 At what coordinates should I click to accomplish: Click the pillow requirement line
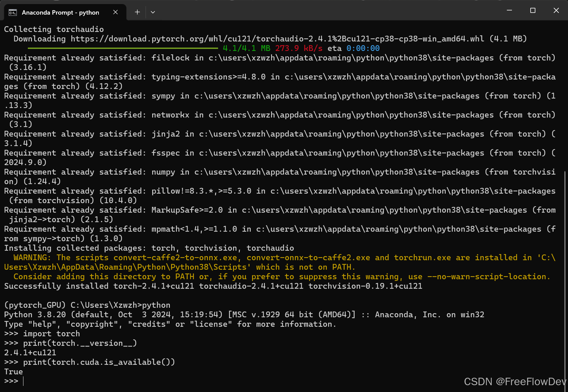tap(280, 196)
